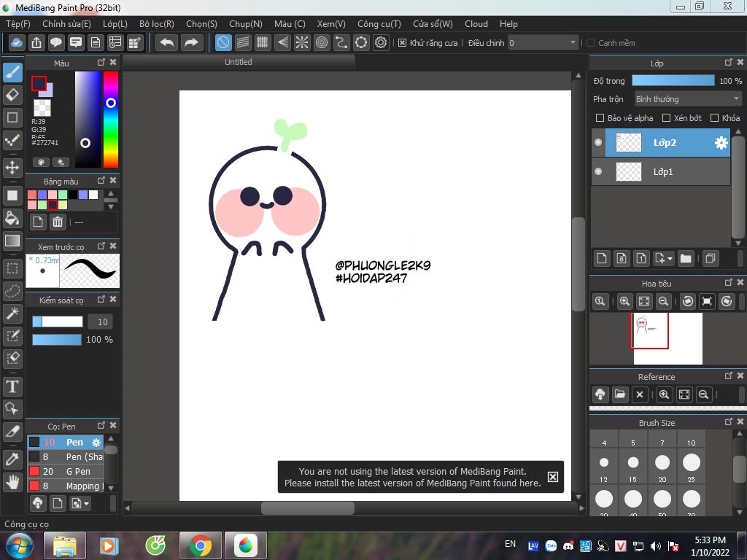
Task: Zoom in using Hoa tiêu panel
Action: point(624,301)
